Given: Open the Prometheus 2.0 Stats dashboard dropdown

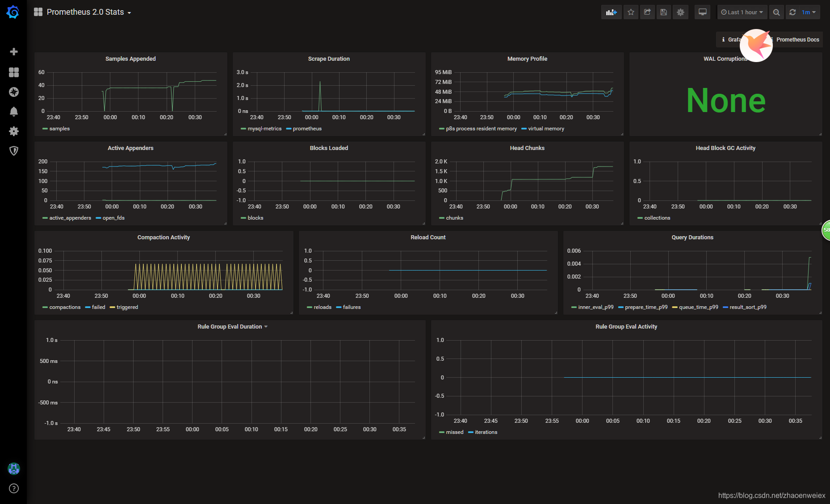Looking at the screenshot, I should click(89, 12).
